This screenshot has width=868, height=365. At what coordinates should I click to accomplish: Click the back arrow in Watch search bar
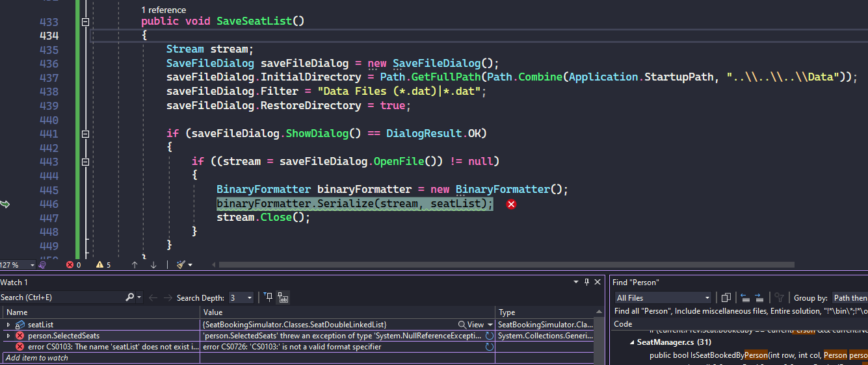click(x=153, y=297)
